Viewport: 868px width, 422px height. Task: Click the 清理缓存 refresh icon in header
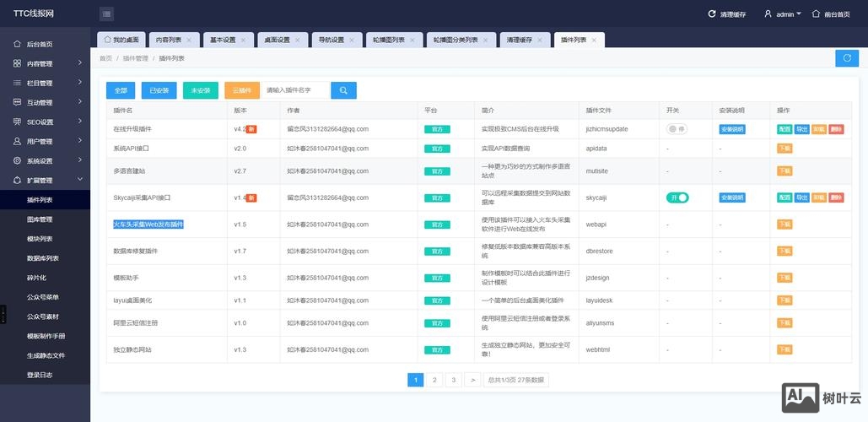point(712,14)
